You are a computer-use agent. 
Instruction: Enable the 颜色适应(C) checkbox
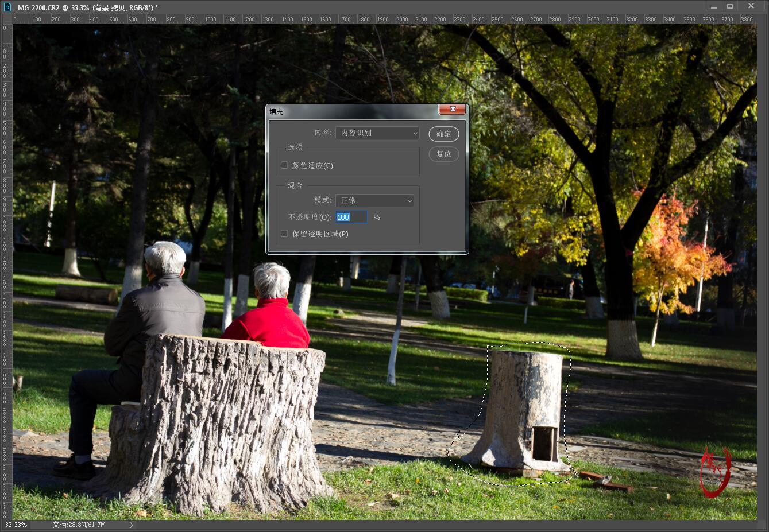(284, 165)
